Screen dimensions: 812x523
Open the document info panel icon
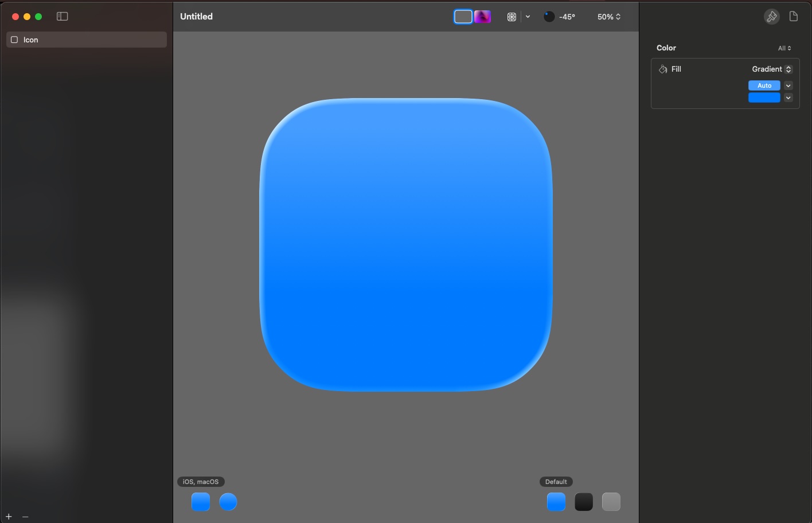[x=794, y=16]
